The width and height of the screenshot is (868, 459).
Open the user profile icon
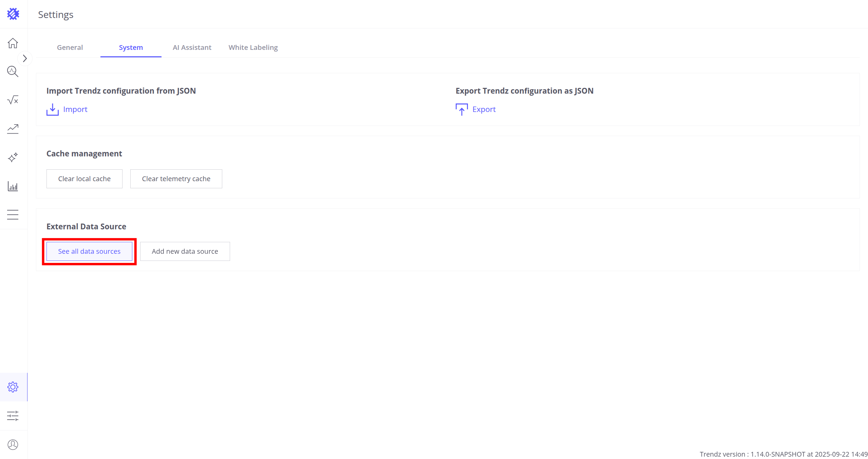13,445
